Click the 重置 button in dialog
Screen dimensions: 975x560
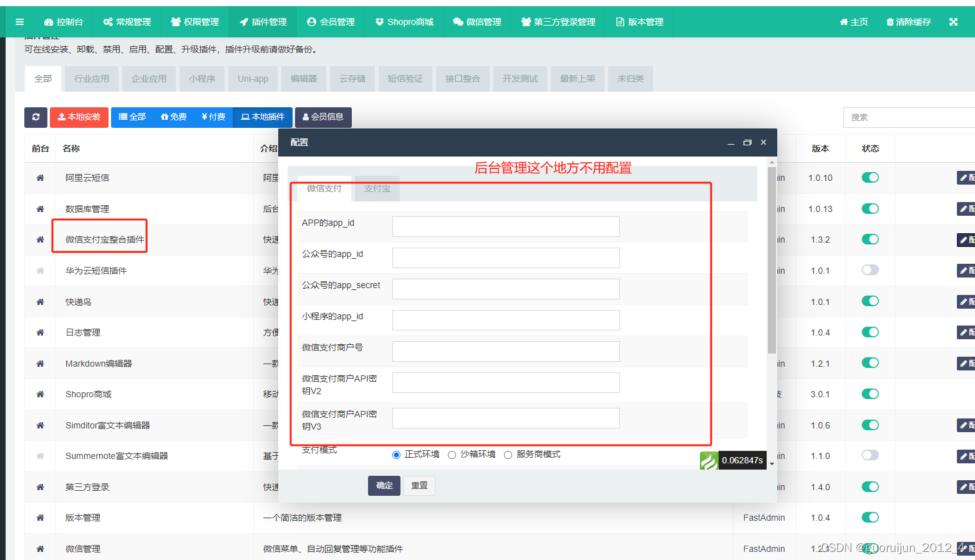(419, 486)
